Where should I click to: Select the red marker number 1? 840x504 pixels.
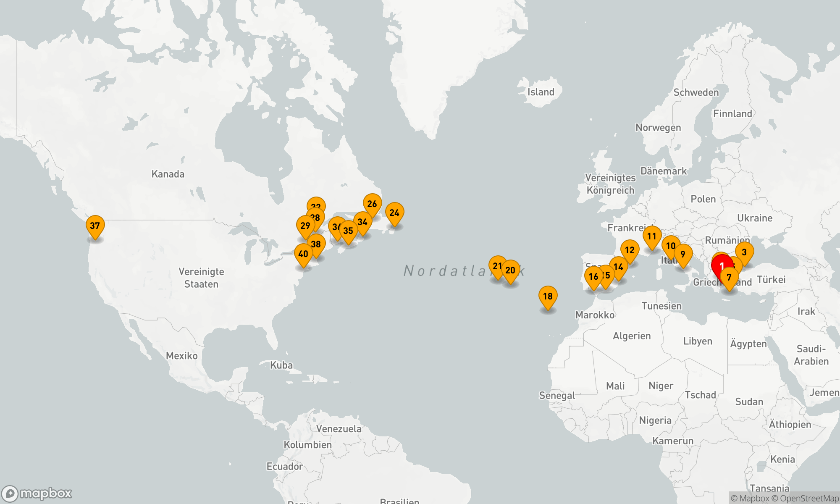click(x=722, y=265)
